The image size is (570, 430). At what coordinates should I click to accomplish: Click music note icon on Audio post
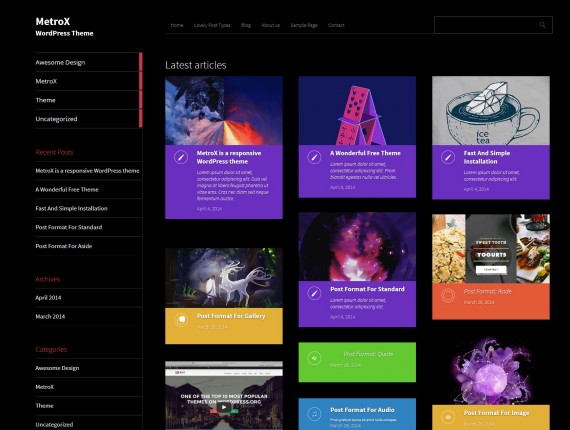click(x=314, y=414)
